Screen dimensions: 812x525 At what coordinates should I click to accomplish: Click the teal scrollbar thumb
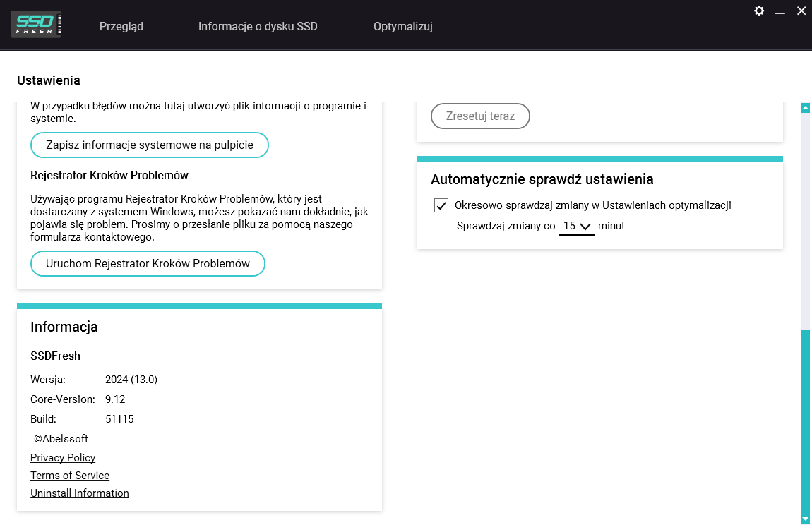click(805, 422)
